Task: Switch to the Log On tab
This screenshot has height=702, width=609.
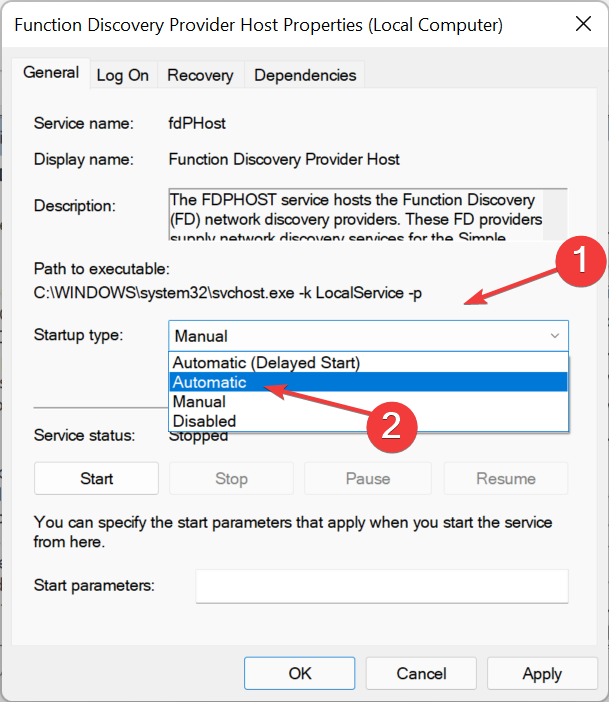Action: tap(122, 75)
